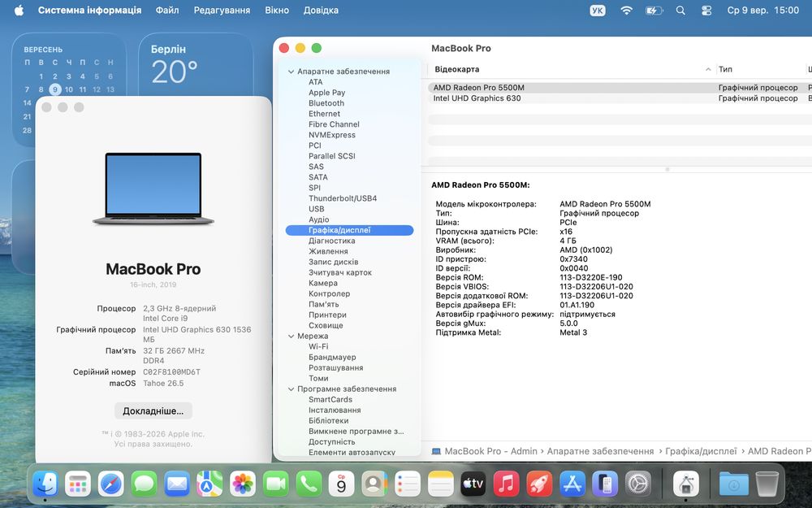Select Живлення in the sidebar
Screen dimensions: 812x508
click(328, 251)
